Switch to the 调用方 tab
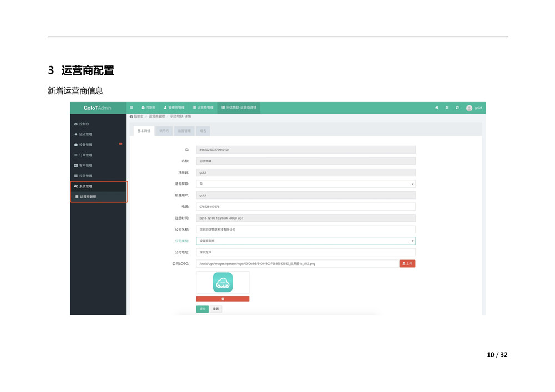 pyautogui.click(x=164, y=131)
